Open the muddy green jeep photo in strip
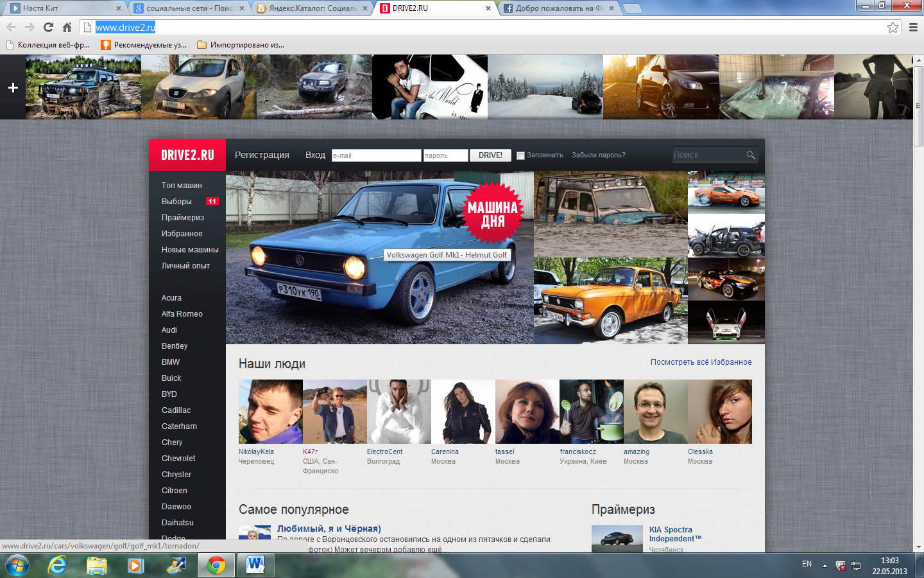The width and height of the screenshot is (924, 578). pyautogui.click(x=83, y=87)
